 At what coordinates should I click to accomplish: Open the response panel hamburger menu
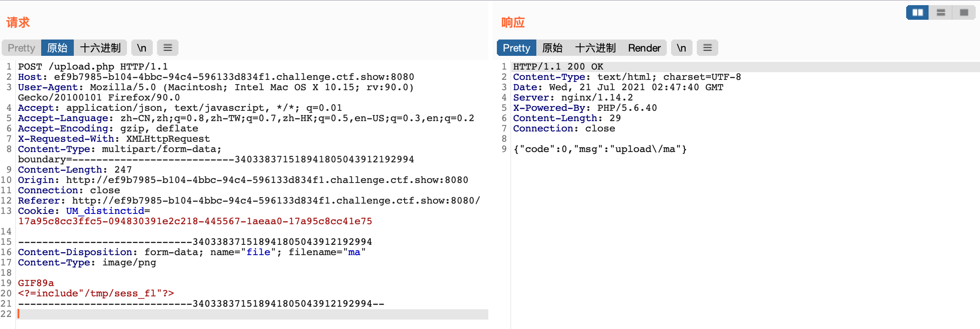[708, 48]
